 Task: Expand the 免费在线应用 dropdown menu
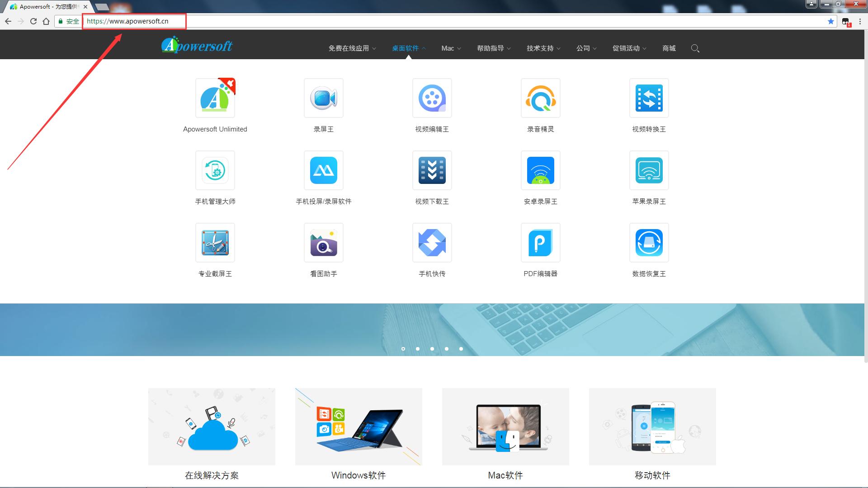point(352,48)
